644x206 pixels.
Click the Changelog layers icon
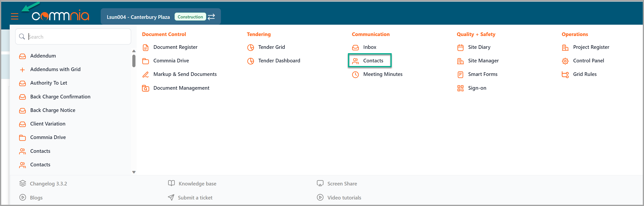coord(22,183)
